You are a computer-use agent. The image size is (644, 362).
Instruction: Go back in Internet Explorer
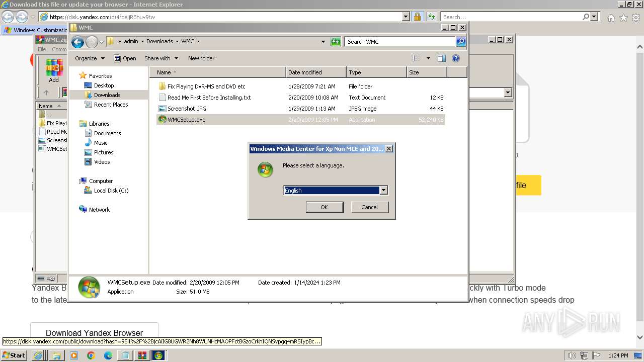click(x=8, y=17)
